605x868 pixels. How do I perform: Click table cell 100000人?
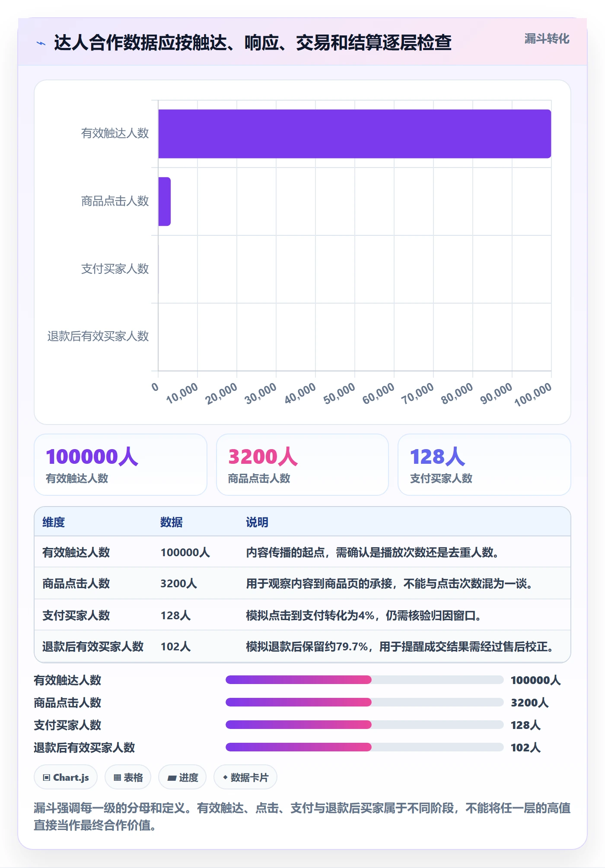point(185,552)
